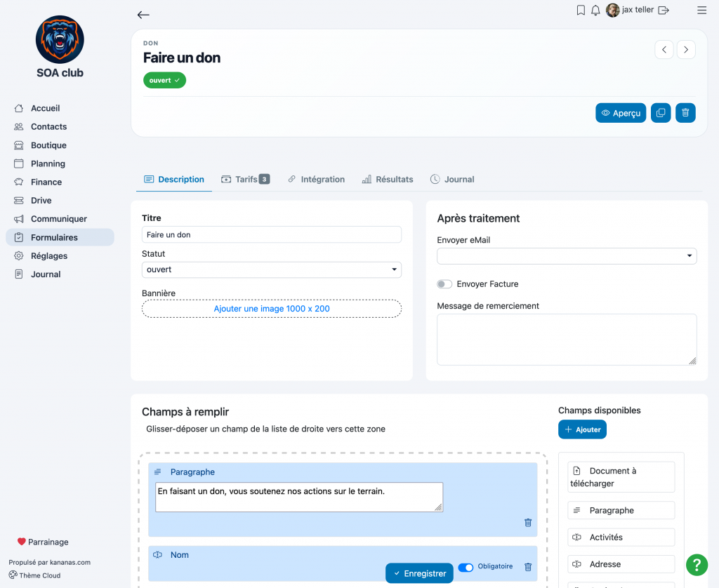Open the Résultats tab
The width and height of the screenshot is (719, 588).
388,179
